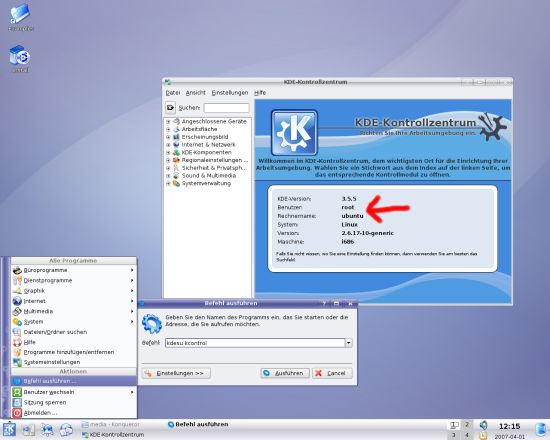
Task: Click the Regionaleinstellungen flag icon
Action: (x=176, y=160)
